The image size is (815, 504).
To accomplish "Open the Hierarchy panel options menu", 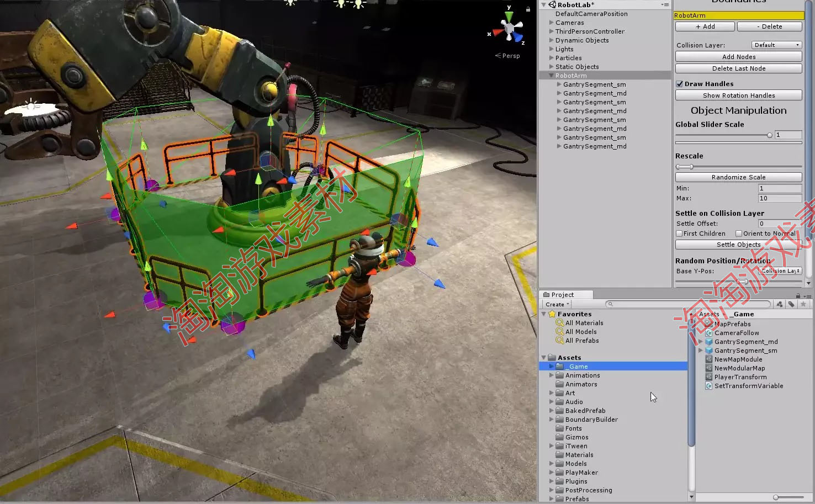I will (665, 4).
